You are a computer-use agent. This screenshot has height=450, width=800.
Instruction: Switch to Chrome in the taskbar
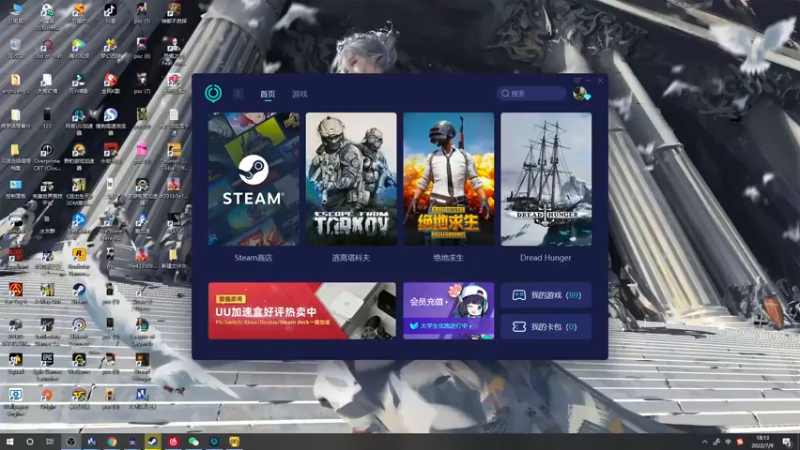coord(112,441)
